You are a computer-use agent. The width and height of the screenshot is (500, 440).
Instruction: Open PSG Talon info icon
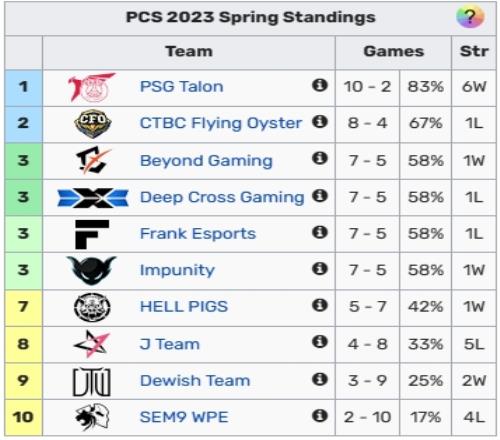tap(320, 85)
